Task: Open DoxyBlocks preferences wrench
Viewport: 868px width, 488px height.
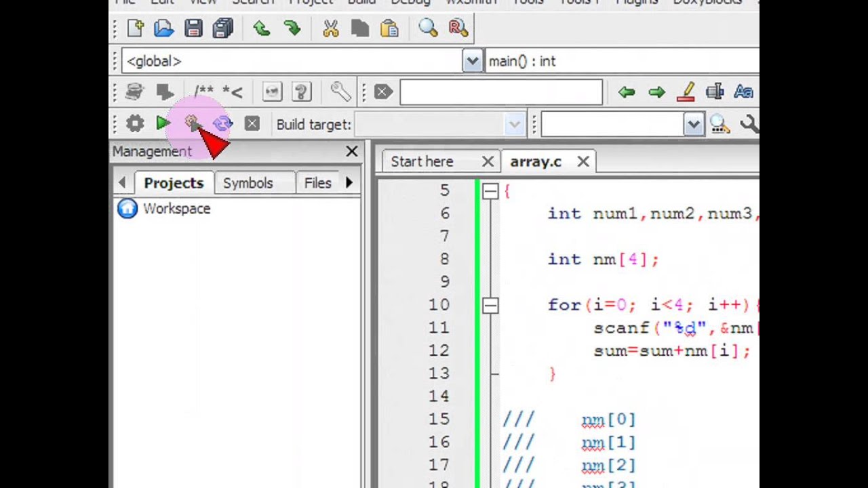Action: pyautogui.click(x=340, y=91)
